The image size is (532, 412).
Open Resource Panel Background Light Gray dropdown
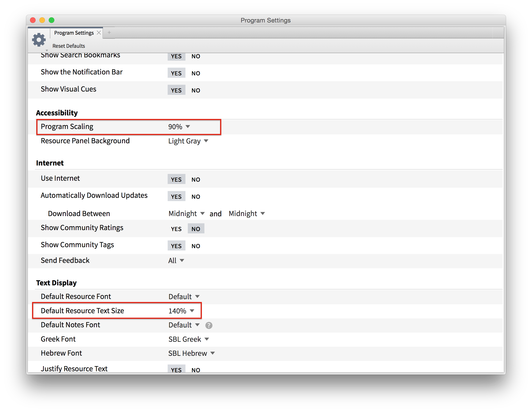point(188,141)
